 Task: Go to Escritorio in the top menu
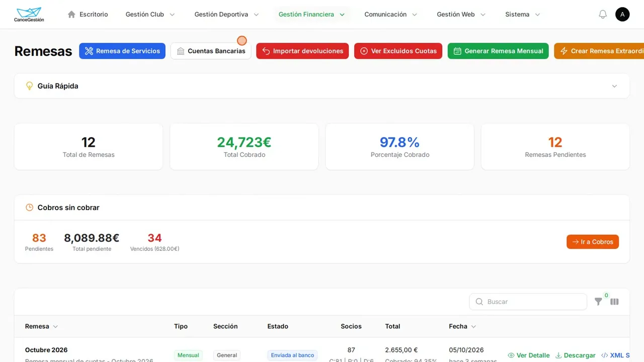(x=88, y=15)
